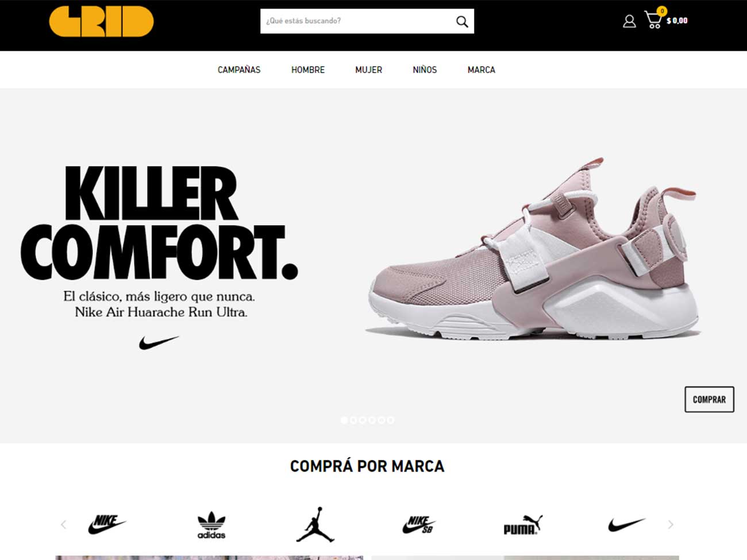Choose the Nike SB brand logo
The height and width of the screenshot is (560, 747).
click(418, 524)
